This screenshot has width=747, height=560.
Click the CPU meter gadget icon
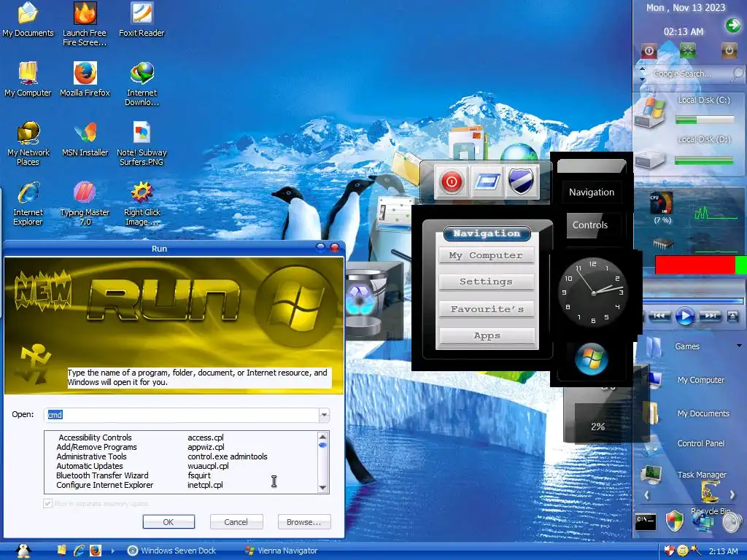tap(662, 203)
